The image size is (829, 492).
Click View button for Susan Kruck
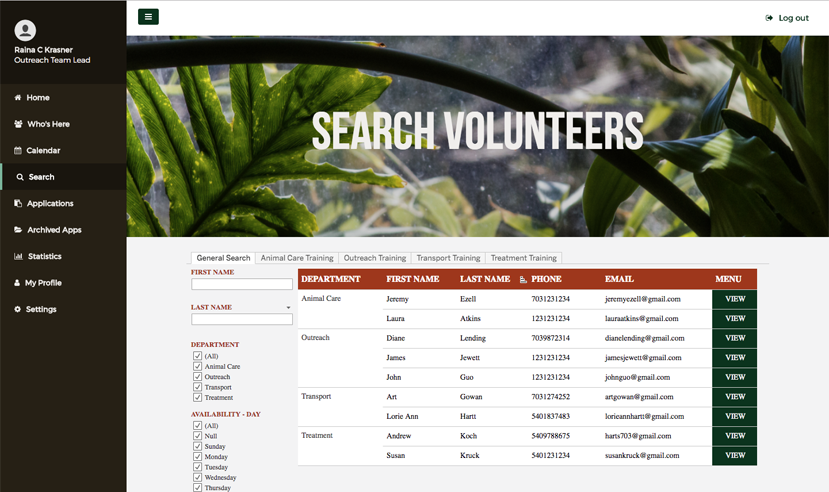pyautogui.click(x=734, y=456)
